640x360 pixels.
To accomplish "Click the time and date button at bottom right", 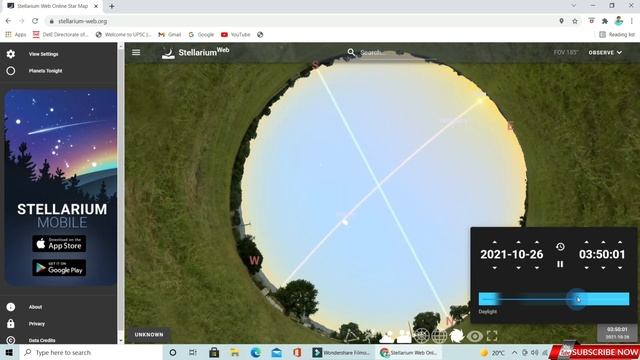I will coord(617,333).
